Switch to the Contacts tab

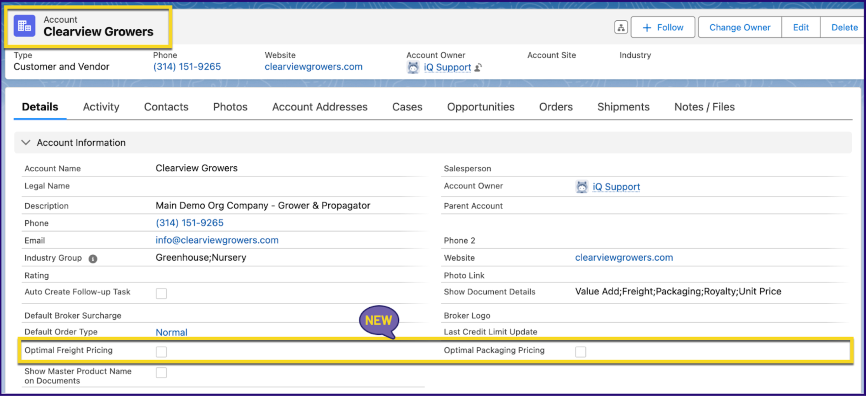166,107
